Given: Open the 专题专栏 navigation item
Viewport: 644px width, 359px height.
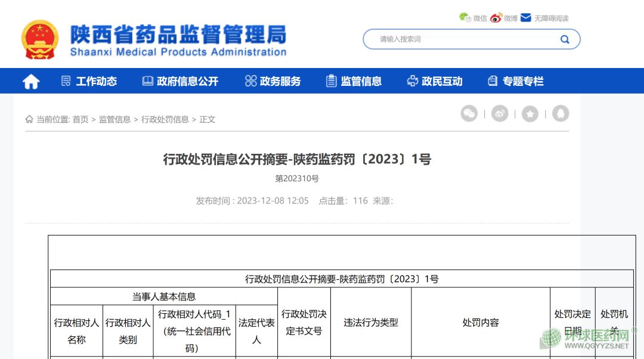Looking at the screenshot, I should tap(516, 82).
